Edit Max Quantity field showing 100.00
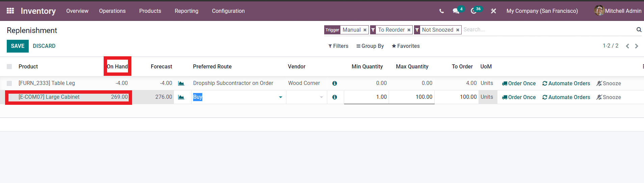 pos(412,97)
